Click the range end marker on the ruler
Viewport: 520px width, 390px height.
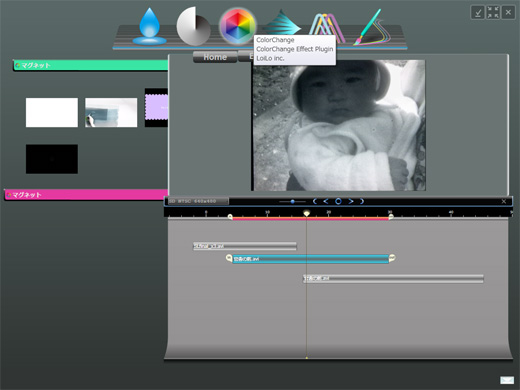click(x=391, y=217)
